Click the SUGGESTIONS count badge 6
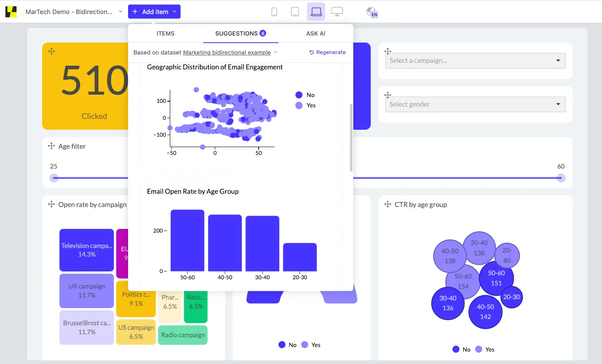Image resolution: width=602 pixels, height=364 pixels. pos(263,33)
